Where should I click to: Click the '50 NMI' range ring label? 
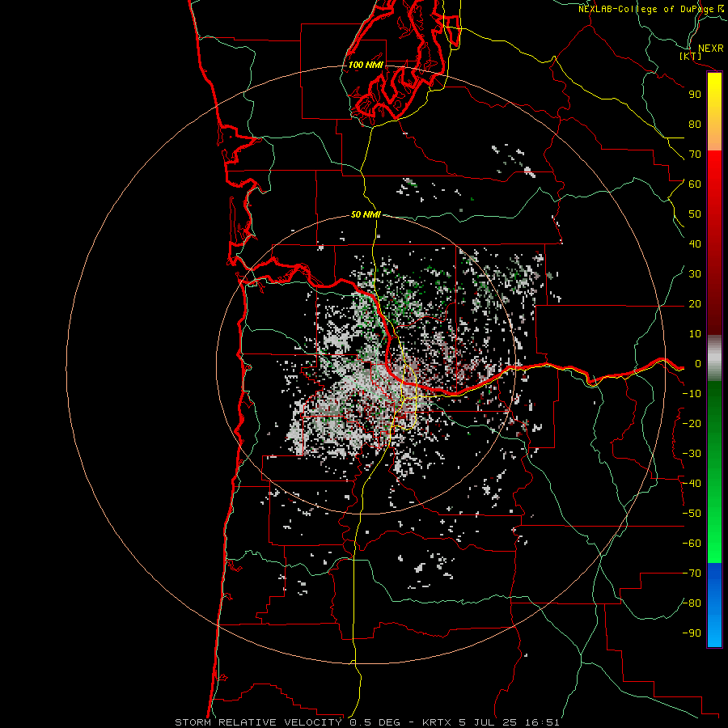pos(366,214)
